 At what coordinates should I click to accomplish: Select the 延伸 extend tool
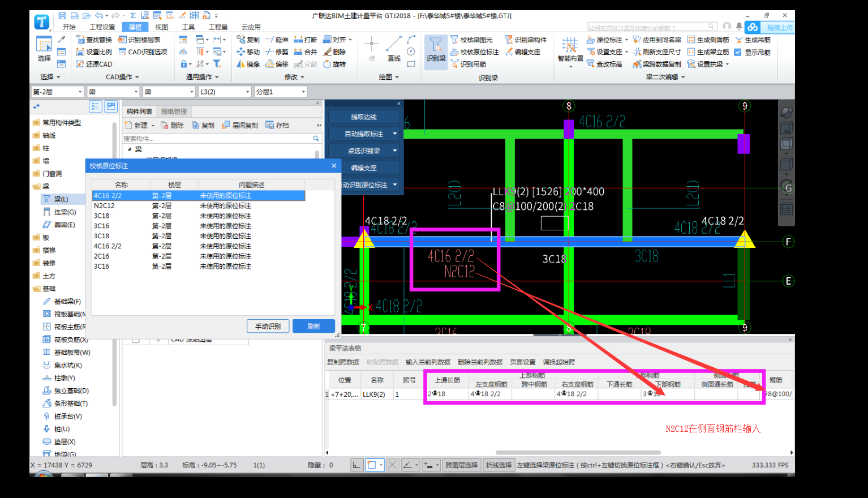277,40
